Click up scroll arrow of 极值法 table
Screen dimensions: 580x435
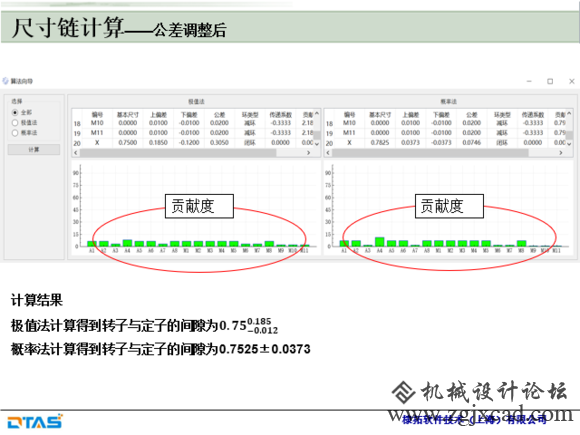pos(317,114)
